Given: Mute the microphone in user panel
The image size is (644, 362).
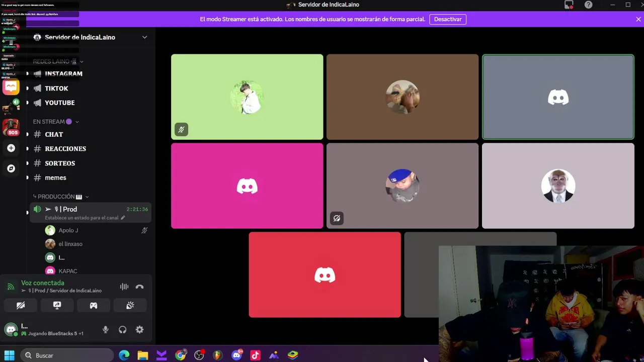Looking at the screenshot, I should point(105,330).
